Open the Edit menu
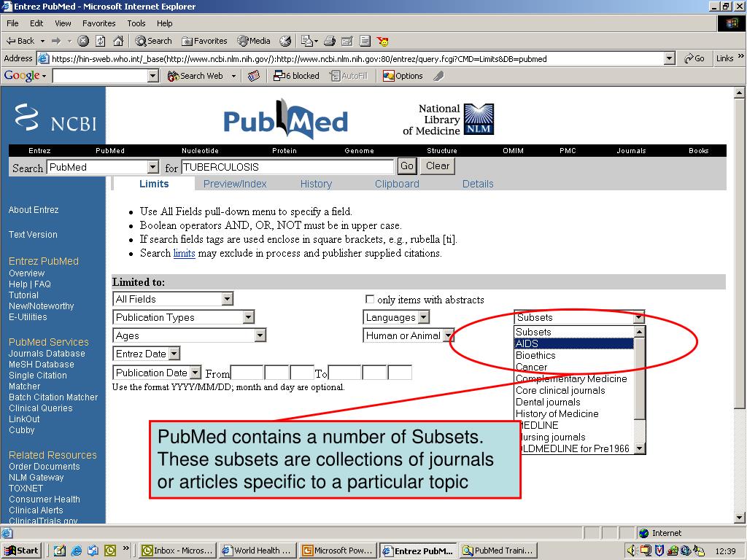This screenshot has height=560, width=747. [36, 23]
